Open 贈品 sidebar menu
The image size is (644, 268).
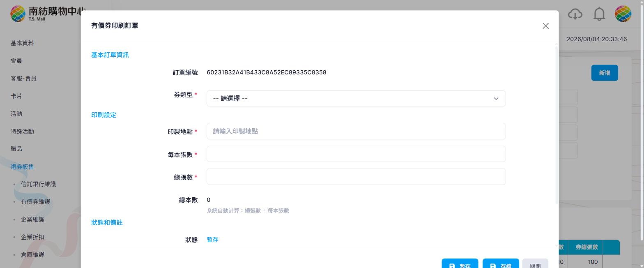16,149
